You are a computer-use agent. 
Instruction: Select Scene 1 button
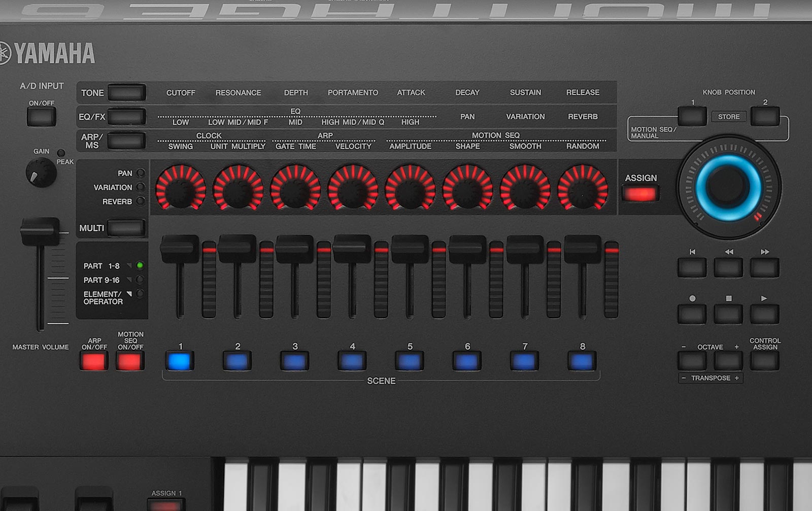pos(180,361)
